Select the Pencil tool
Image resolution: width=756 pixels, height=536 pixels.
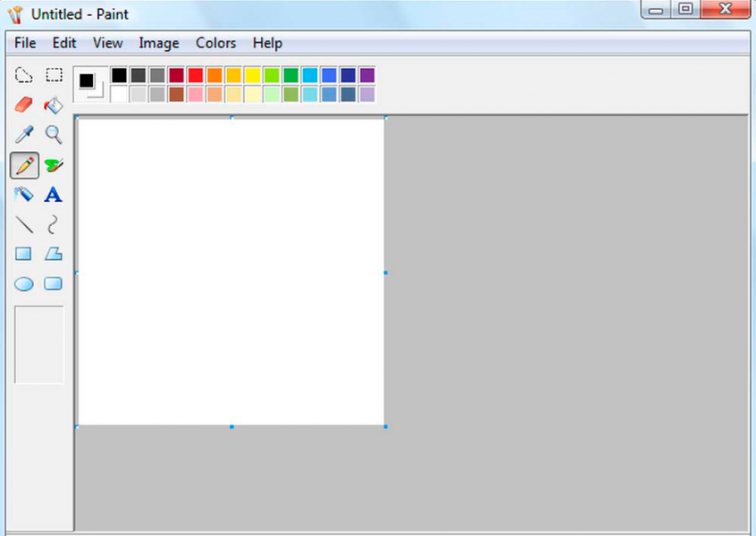click(x=24, y=164)
